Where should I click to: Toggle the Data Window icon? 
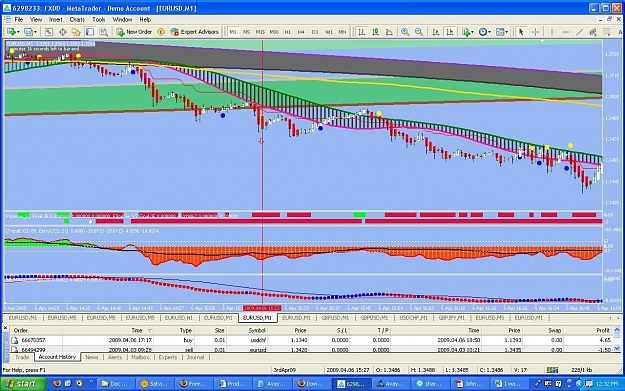(x=63, y=32)
